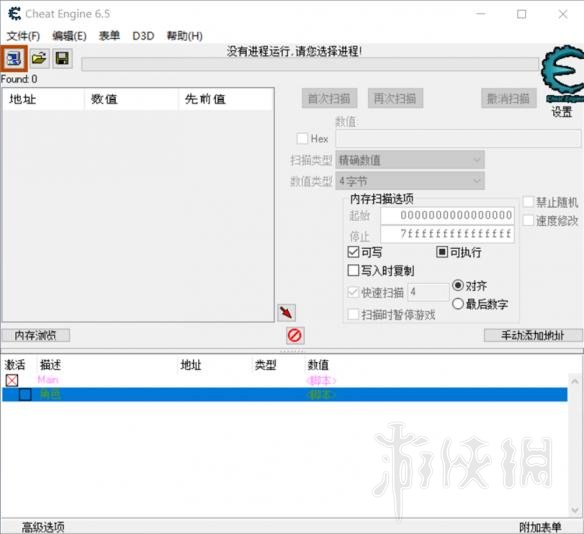
Task: Open the 数值类型 dropdown
Action: pyautogui.click(x=410, y=181)
